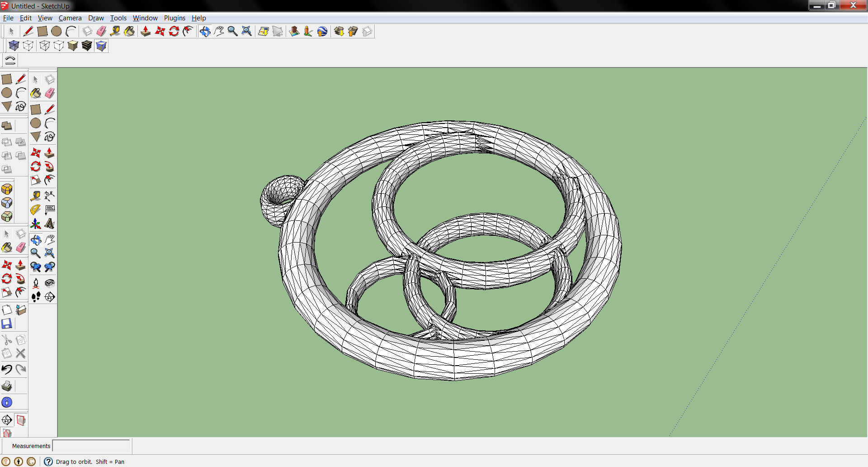Click the status bar help question mark
This screenshot has width=868, height=467.
pyautogui.click(x=48, y=462)
